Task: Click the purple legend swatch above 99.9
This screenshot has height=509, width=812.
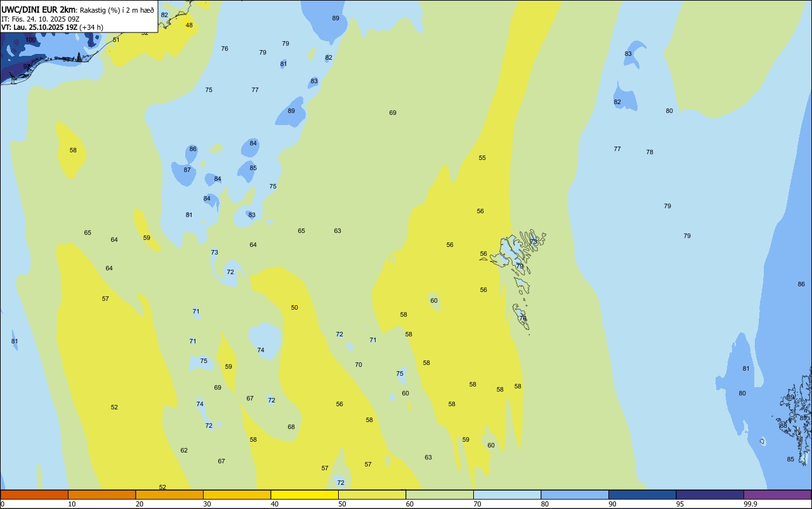Action: (777, 494)
